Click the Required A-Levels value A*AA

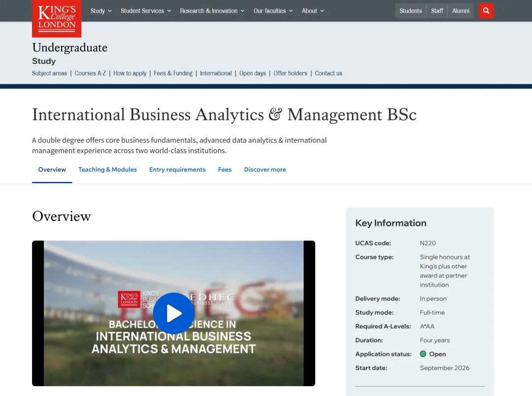(x=427, y=326)
